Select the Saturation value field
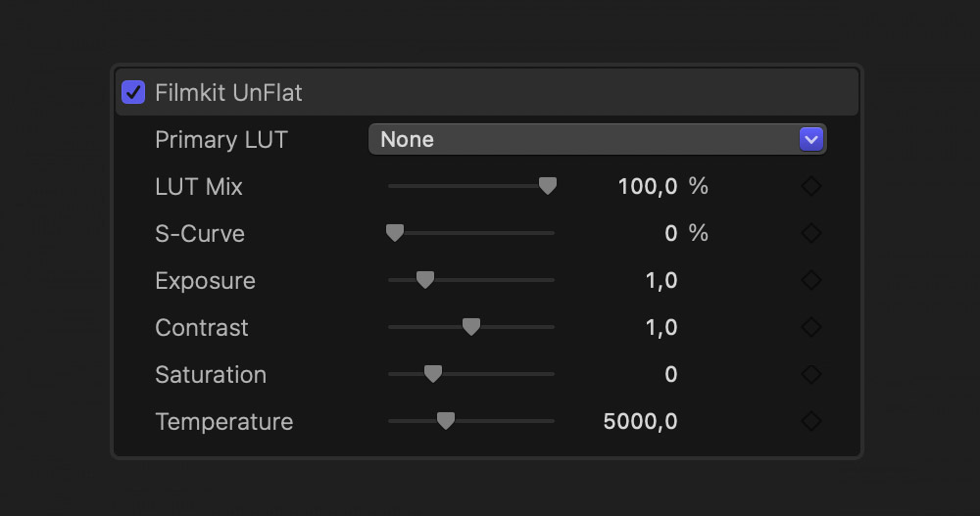 point(670,374)
